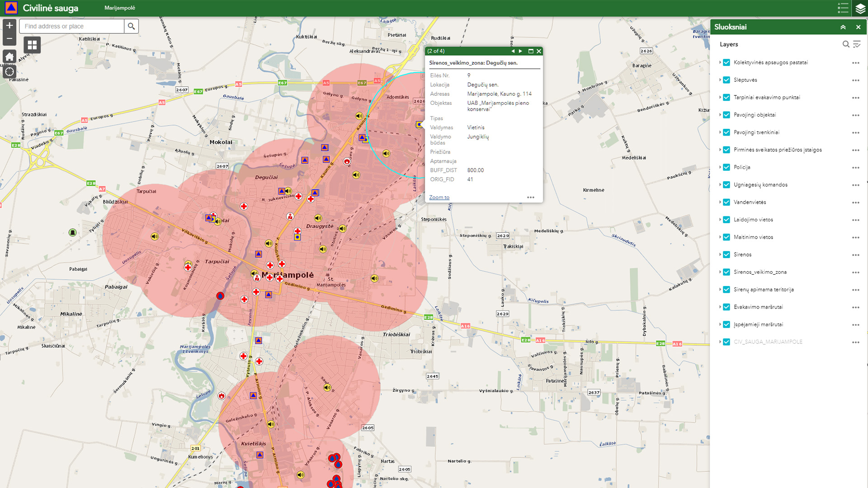
Task: Open options menu for Sirenos layer
Action: point(855,255)
